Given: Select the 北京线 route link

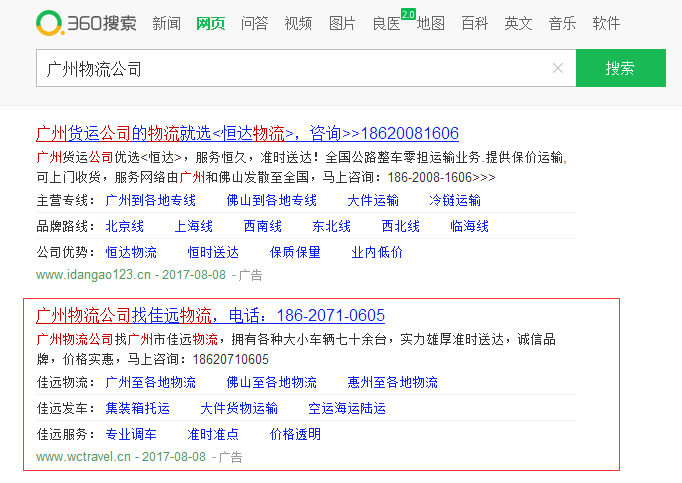Looking at the screenshot, I should (125, 226).
